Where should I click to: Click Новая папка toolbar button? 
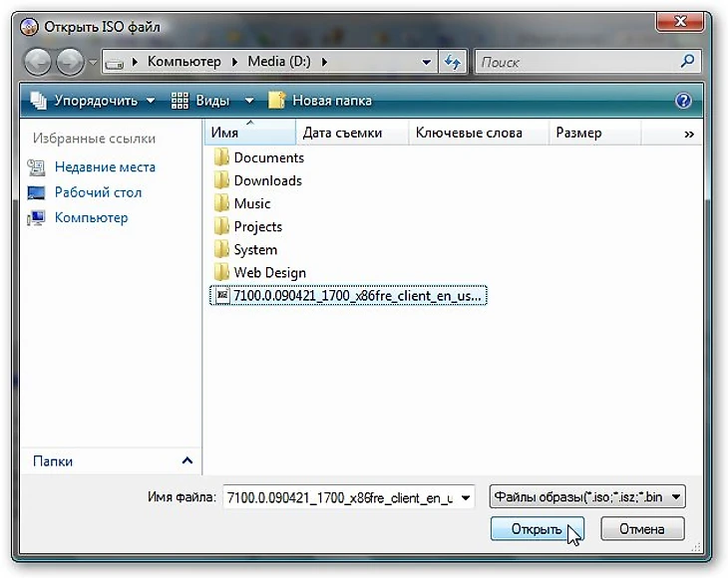(x=320, y=101)
